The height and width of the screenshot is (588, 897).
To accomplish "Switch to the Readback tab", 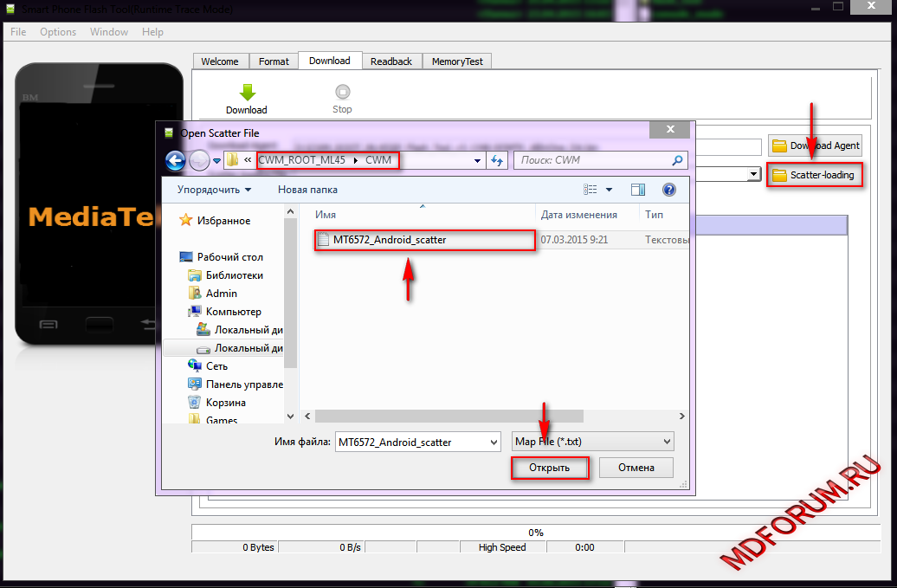I will pyautogui.click(x=391, y=61).
